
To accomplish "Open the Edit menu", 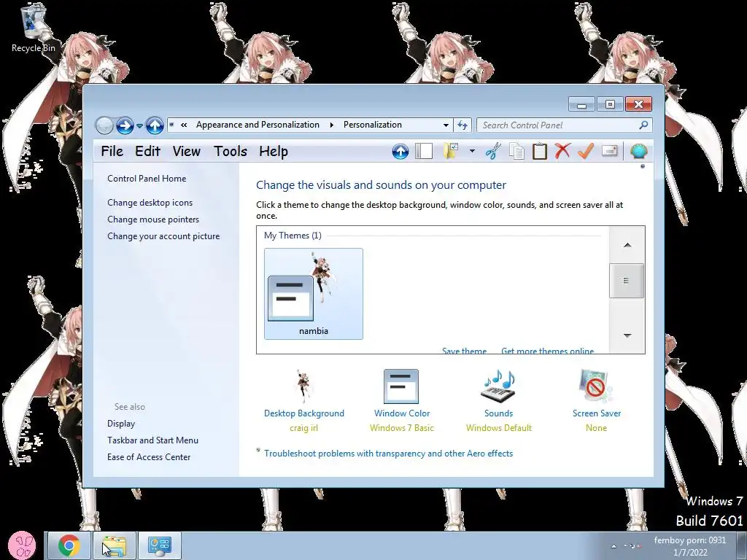I will point(147,152).
